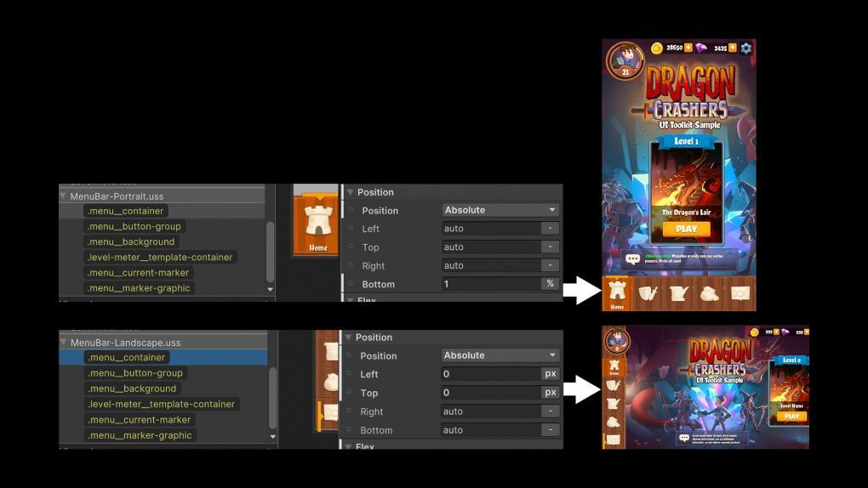Open settings gear in portrait game preview

[x=746, y=48]
